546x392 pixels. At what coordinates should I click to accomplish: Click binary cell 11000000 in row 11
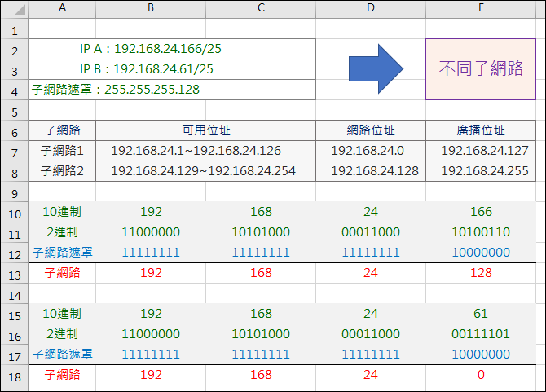[151, 231]
